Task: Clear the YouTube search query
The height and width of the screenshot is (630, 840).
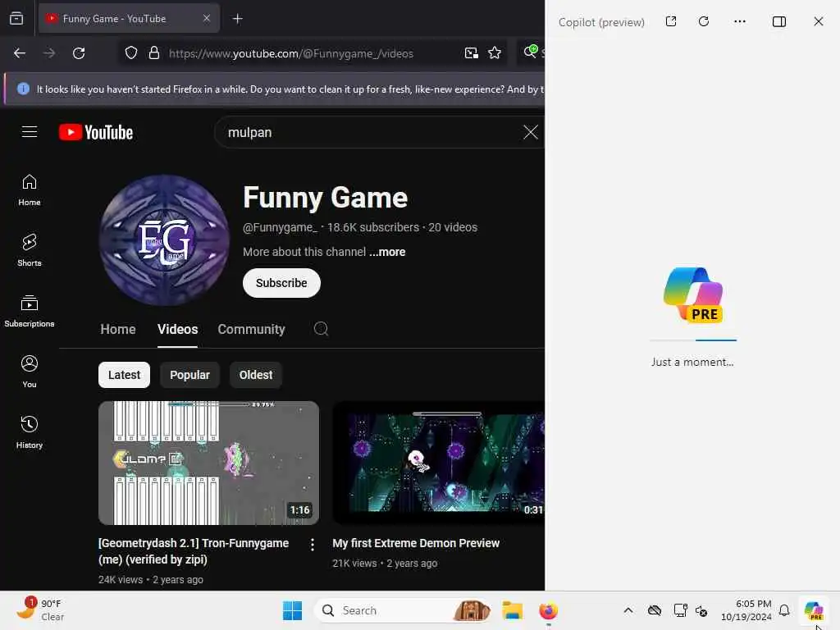Action: pos(531,132)
